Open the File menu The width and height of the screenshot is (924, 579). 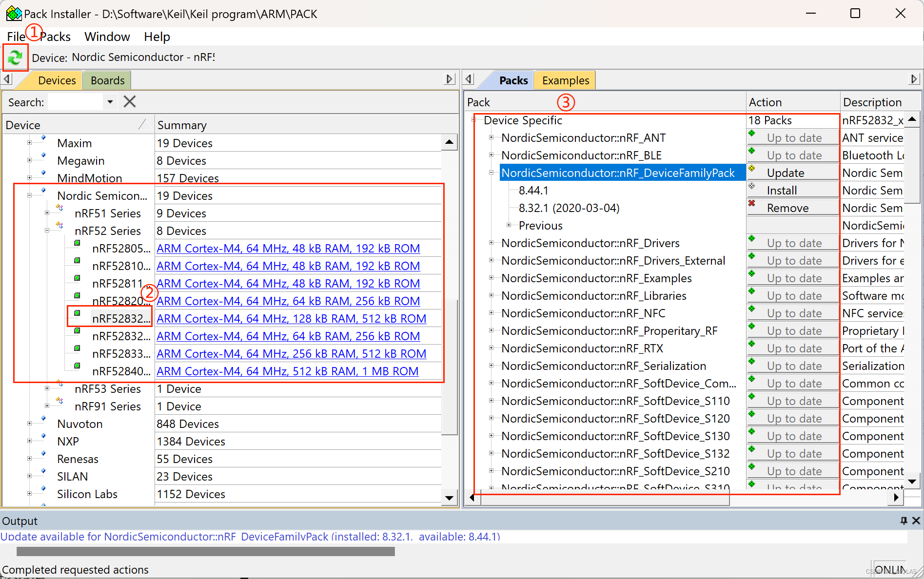coord(16,37)
